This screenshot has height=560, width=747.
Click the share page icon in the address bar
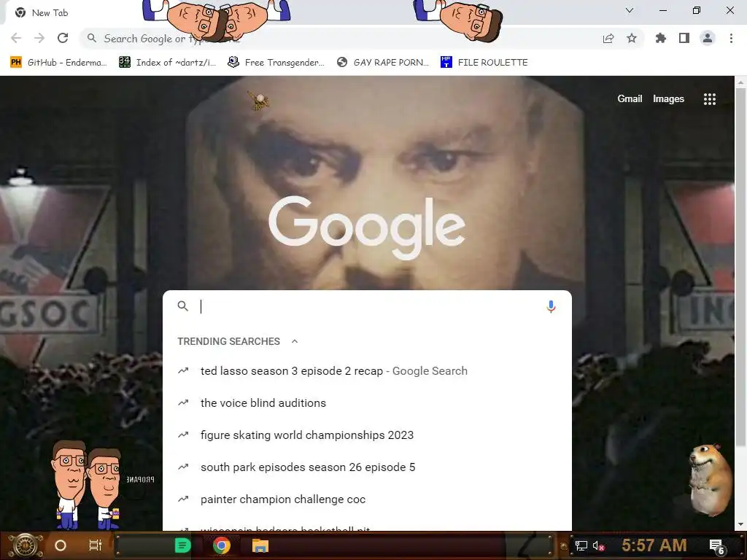pos(608,39)
